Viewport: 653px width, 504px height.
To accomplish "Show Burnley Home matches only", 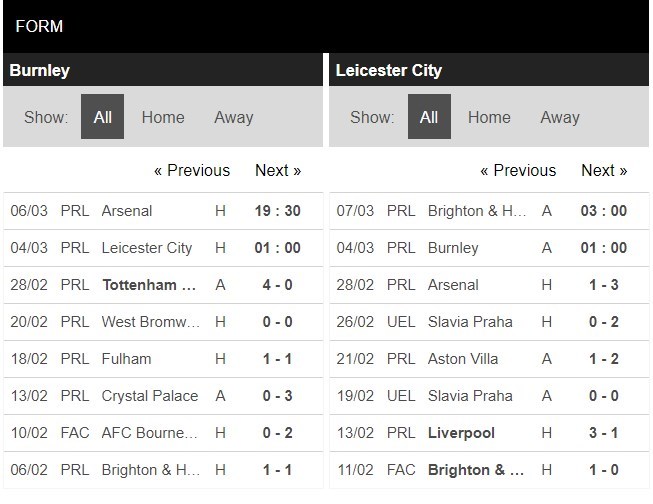I will (x=163, y=117).
